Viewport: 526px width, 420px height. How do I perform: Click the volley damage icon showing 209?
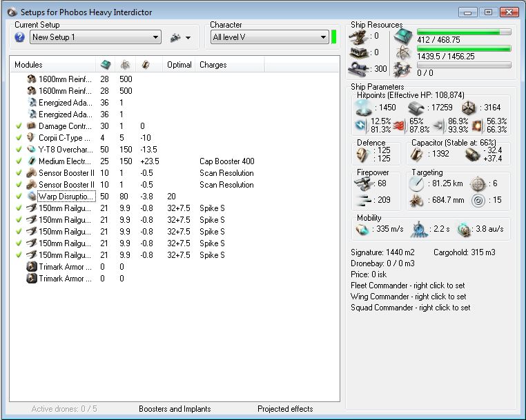coord(364,201)
